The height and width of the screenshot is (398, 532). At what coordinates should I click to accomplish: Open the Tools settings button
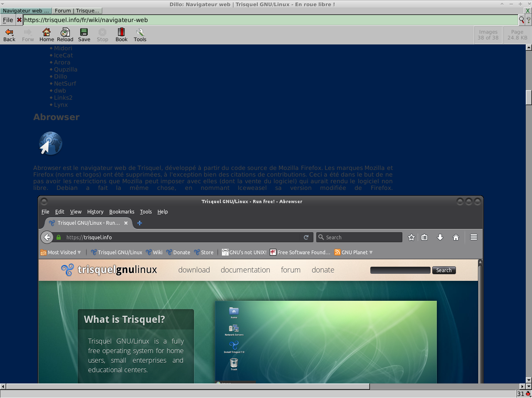pyautogui.click(x=140, y=35)
